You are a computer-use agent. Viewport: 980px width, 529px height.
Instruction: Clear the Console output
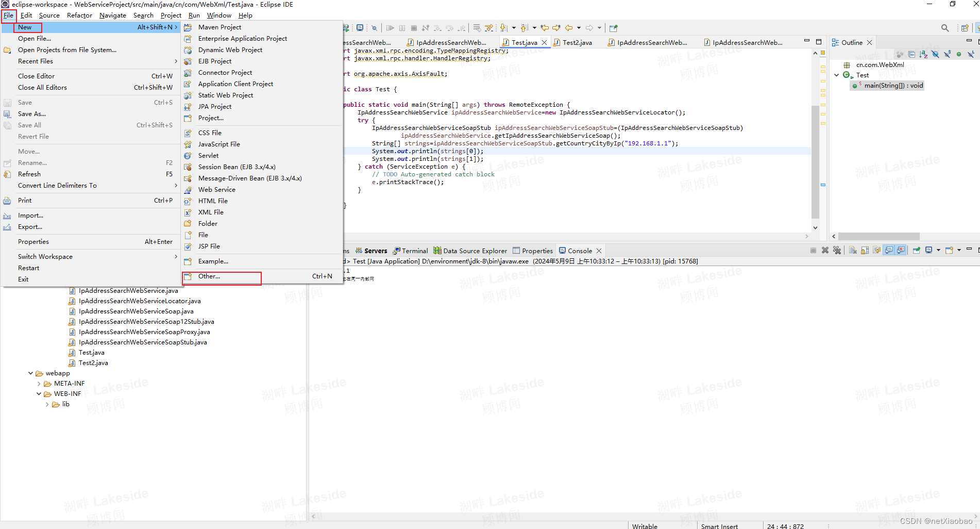[x=853, y=250]
